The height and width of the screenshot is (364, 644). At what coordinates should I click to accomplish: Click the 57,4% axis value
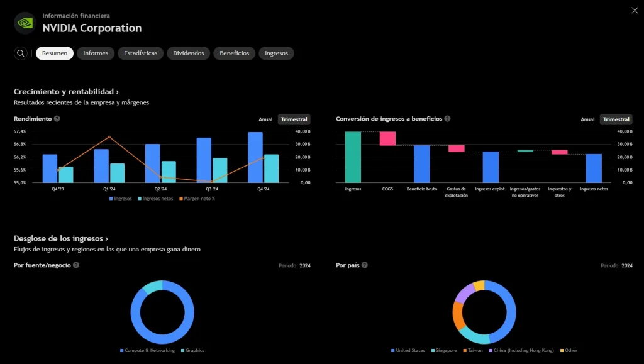19,131
